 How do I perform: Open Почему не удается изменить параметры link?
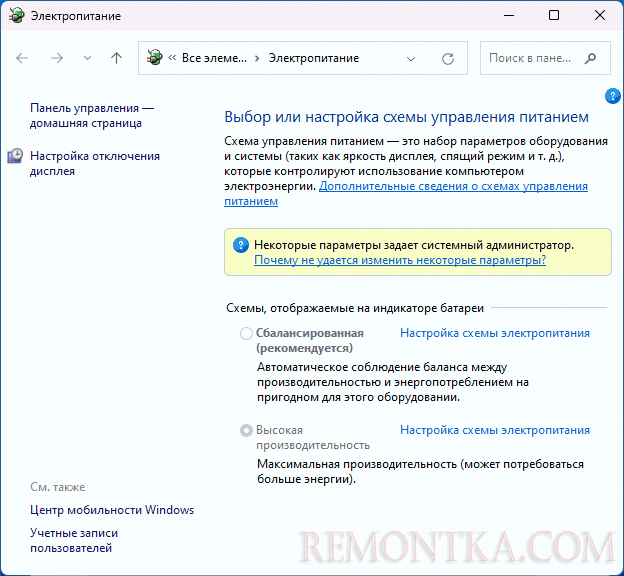[x=399, y=259]
